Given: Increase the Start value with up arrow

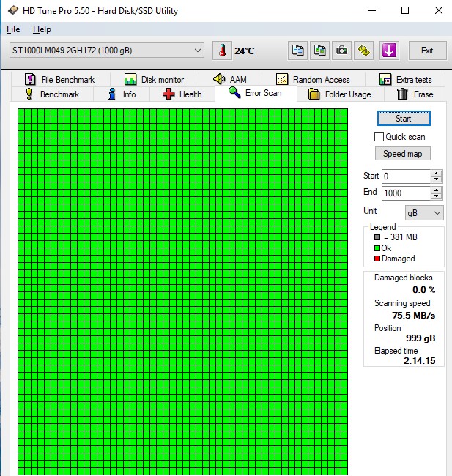Looking at the screenshot, I should (x=437, y=173).
